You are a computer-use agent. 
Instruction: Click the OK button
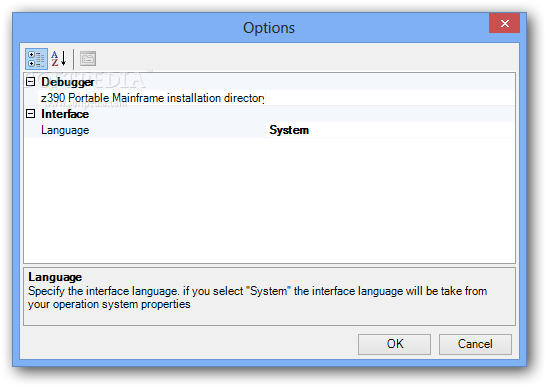394,344
